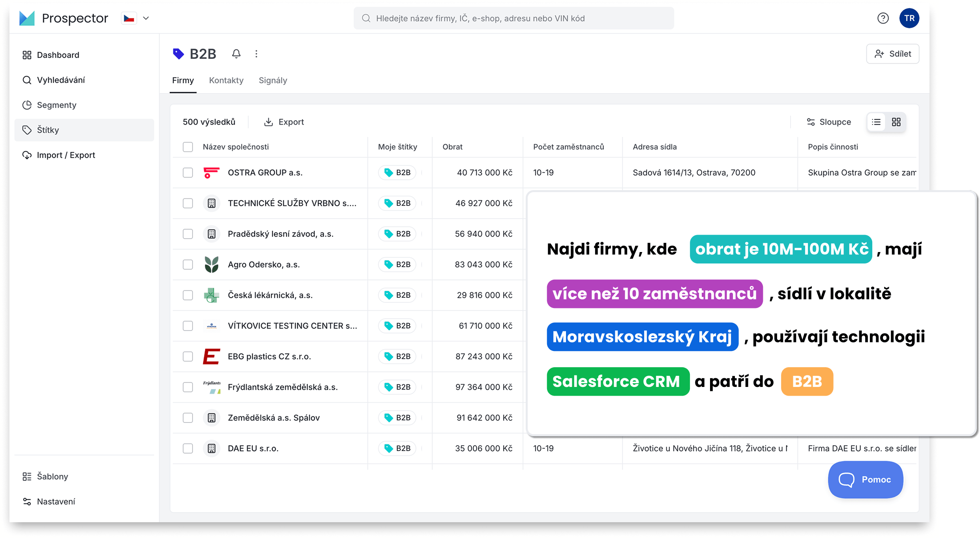Click the building icon for TECHNICKÉ SLUŽBY VRBNO
Image resolution: width=980 pixels, height=538 pixels.
(x=212, y=203)
